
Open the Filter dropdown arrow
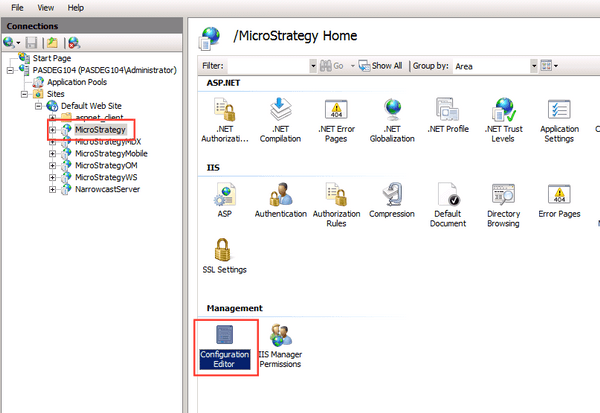tap(313, 66)
